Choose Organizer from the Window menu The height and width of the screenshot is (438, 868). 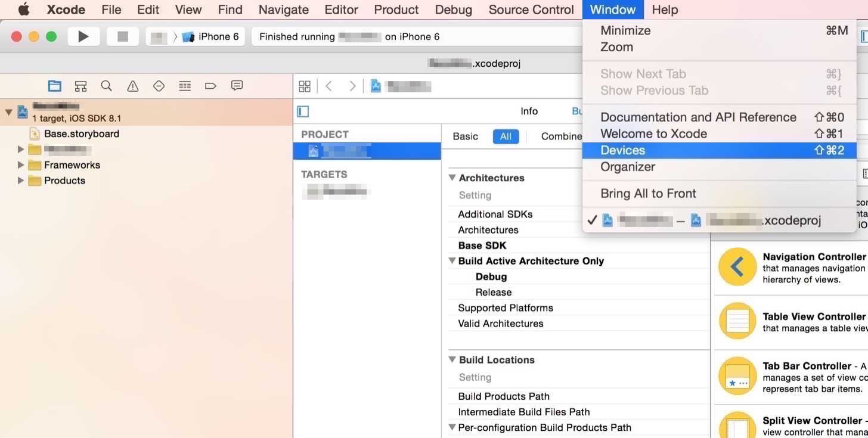[x=720, y=167]
